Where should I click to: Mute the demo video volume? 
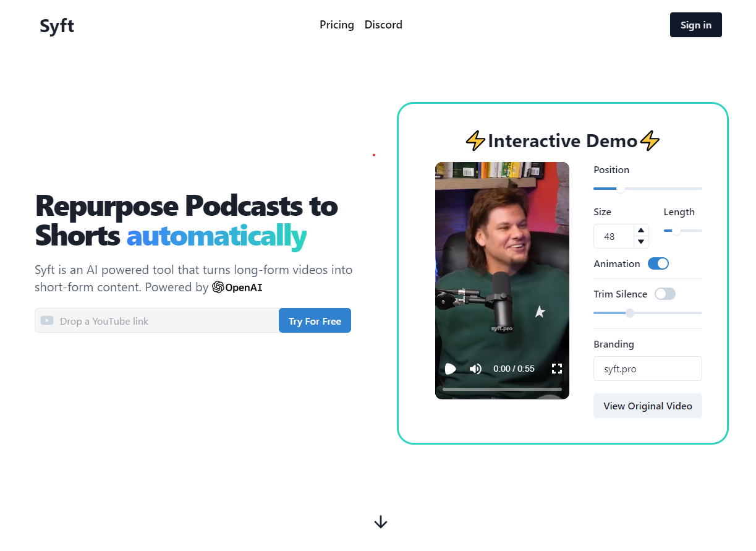tap(475, 369)
